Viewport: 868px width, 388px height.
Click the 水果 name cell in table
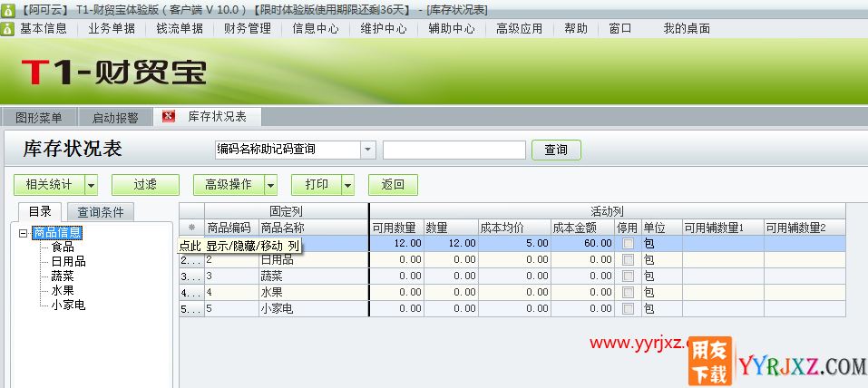(313, 292)
